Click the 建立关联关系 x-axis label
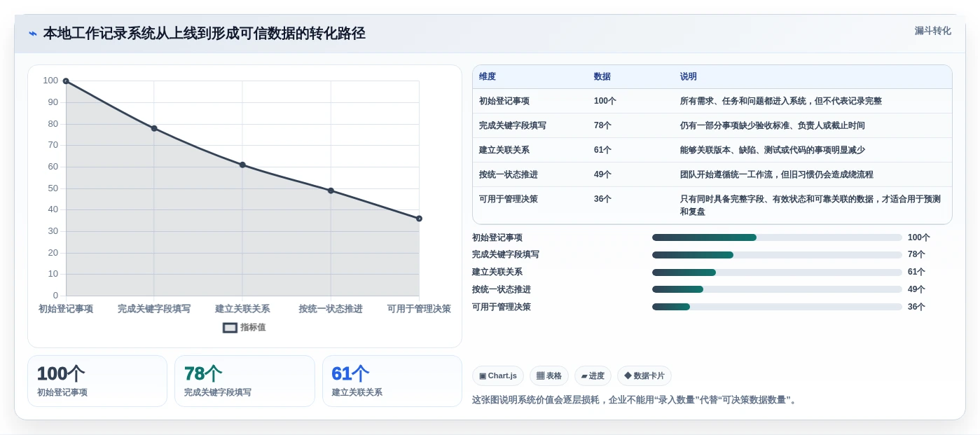 242,309
